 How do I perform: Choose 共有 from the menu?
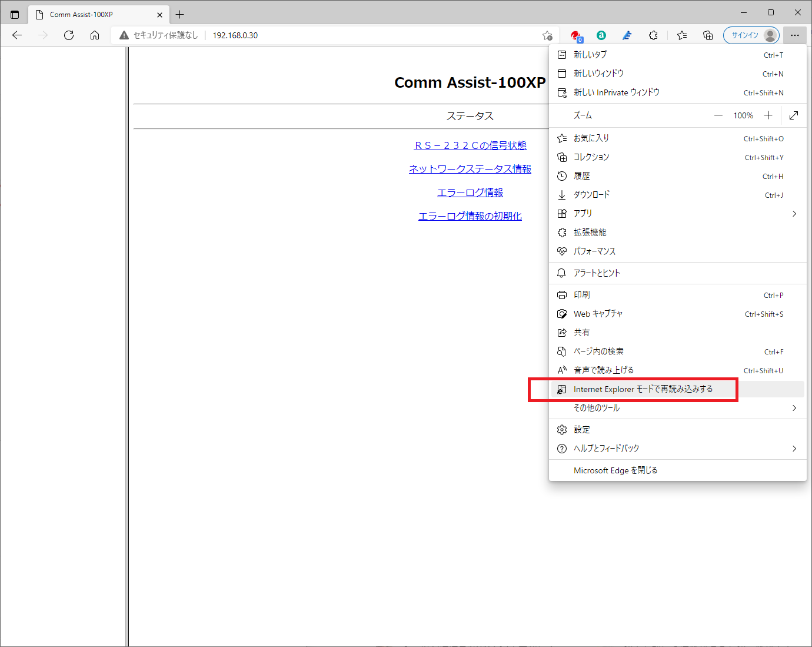677,333
